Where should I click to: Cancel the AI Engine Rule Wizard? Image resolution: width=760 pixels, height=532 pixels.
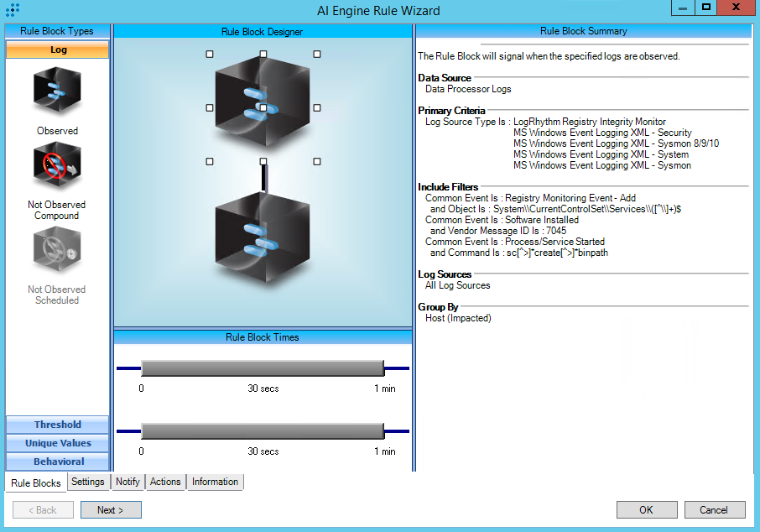tap(714, 510)
